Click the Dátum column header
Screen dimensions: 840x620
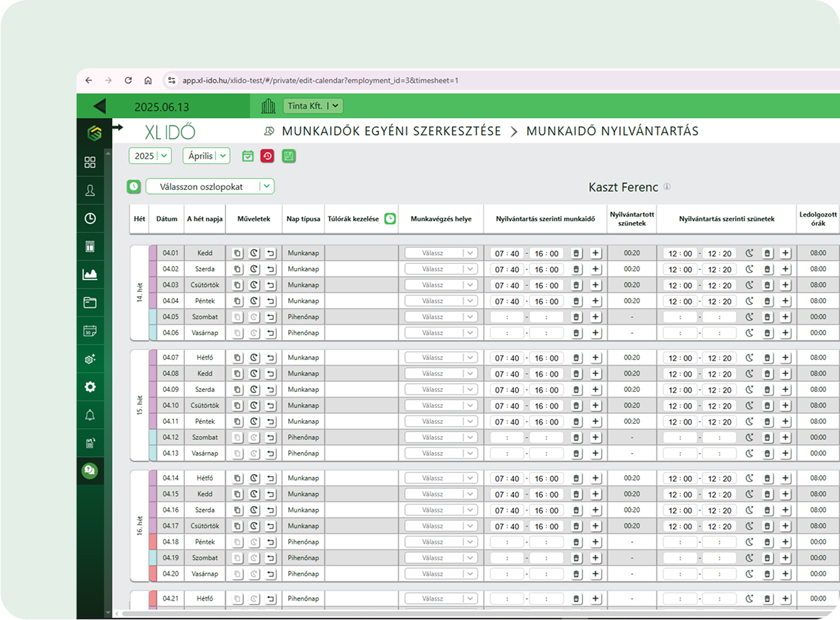point(167,219)
